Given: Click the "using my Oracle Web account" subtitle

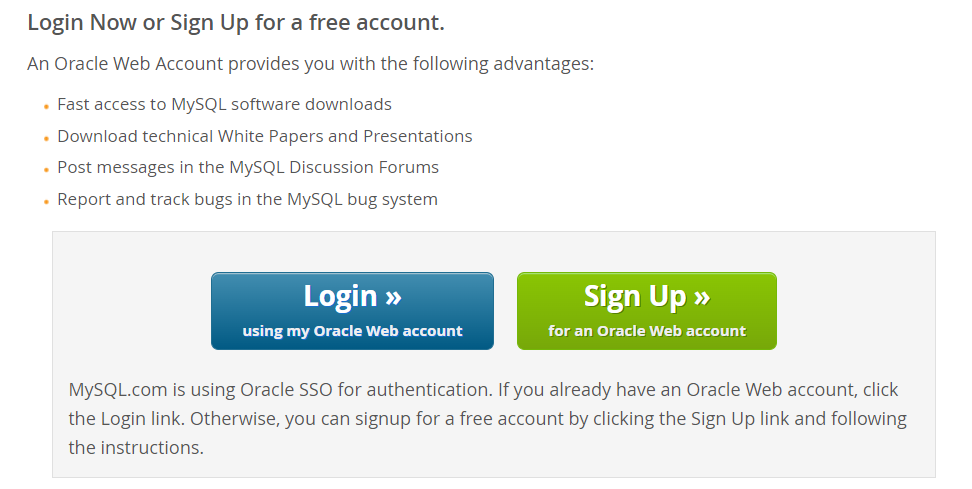Looking at the screenshot, I should tap(352, 331).
